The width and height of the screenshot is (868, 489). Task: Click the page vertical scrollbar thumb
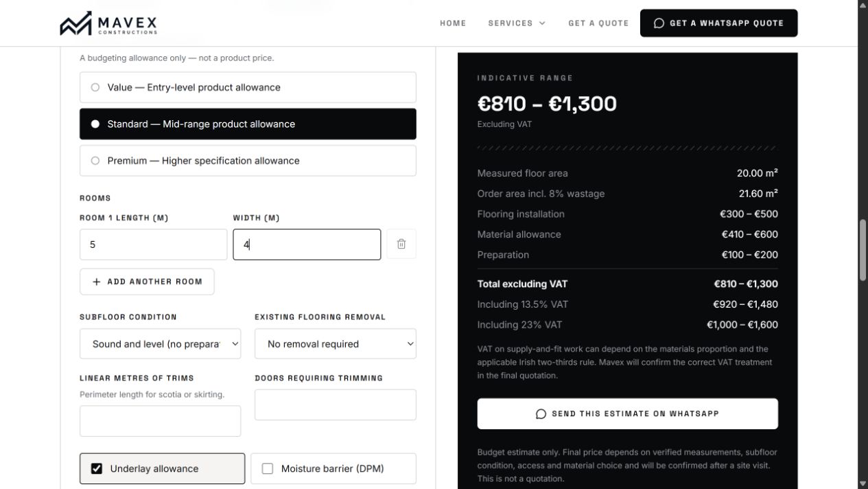tap(863, 249)
